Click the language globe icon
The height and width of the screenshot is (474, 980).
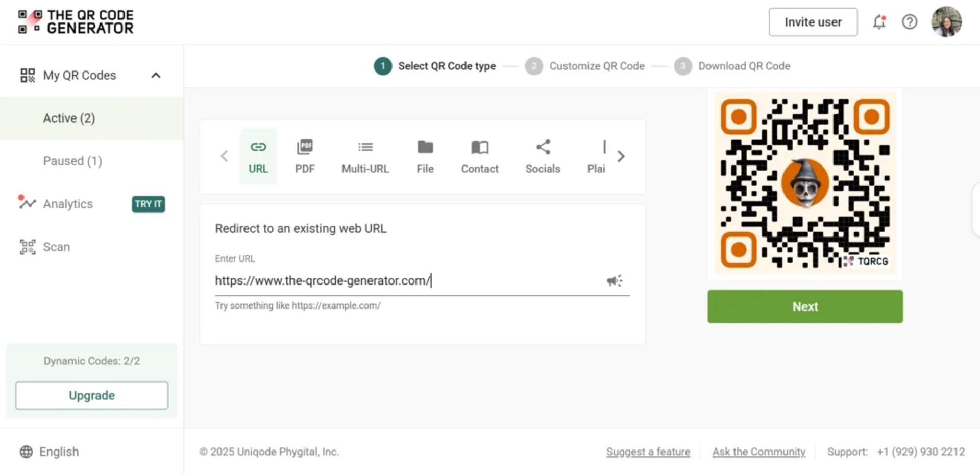pyautogui.click(x=26, y=452)
